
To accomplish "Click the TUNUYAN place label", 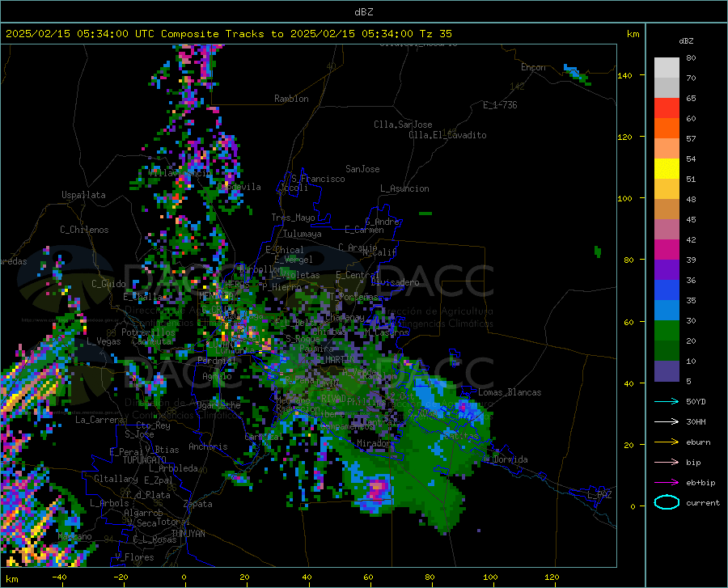I will coord(188,534).
